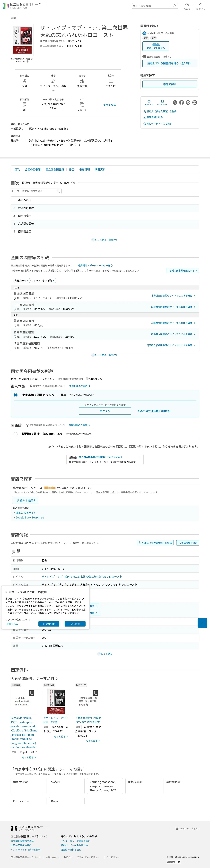Image resolution: width=210 pixels, height=868 pixels.
Task: Select the 関西館：書庫 radio button
Action: coord(16,434)
